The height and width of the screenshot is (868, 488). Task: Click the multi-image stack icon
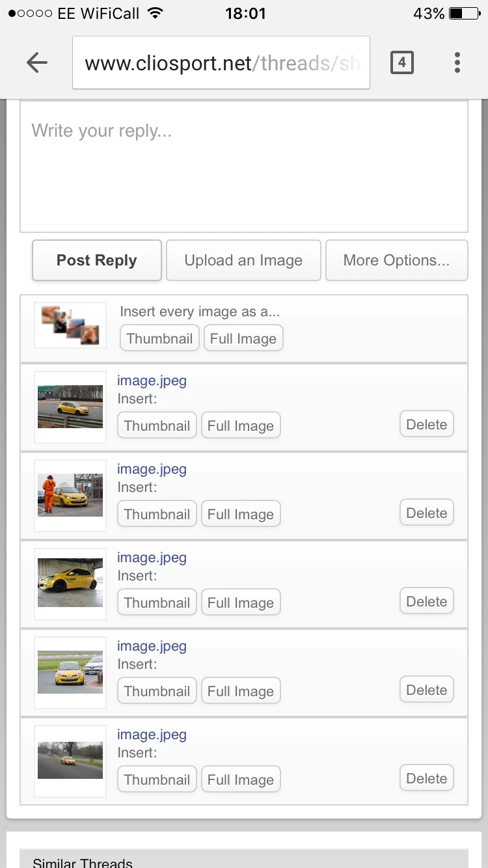(x=70, y=325)
